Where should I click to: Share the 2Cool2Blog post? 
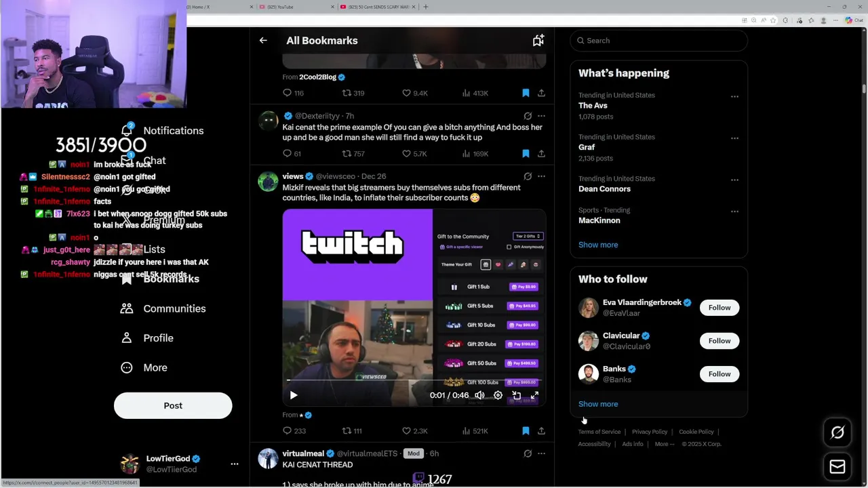pos(541,93)
